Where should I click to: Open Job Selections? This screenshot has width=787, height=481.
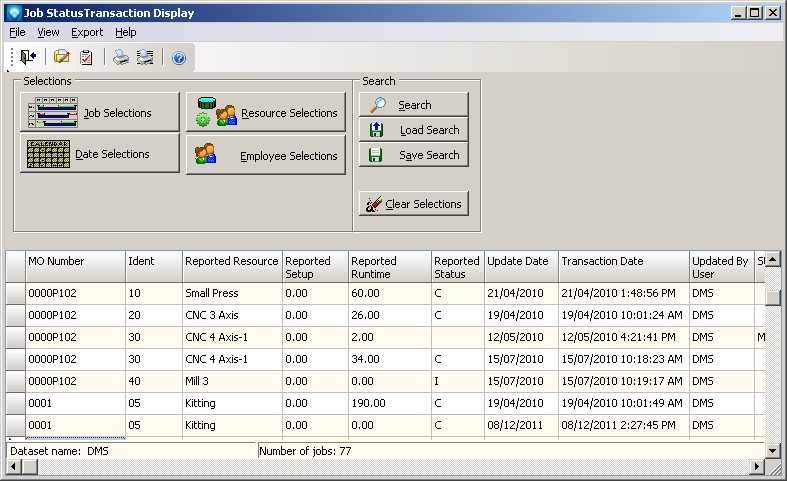[x=99, y=112]
